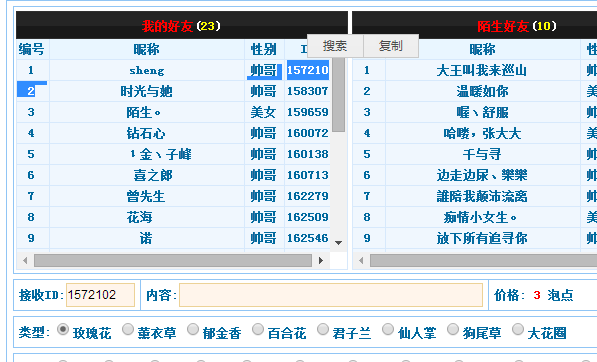Click the right arrow of my-friends horizontal scrollbar
Screen dimensions: 597x362
[321, 261]
